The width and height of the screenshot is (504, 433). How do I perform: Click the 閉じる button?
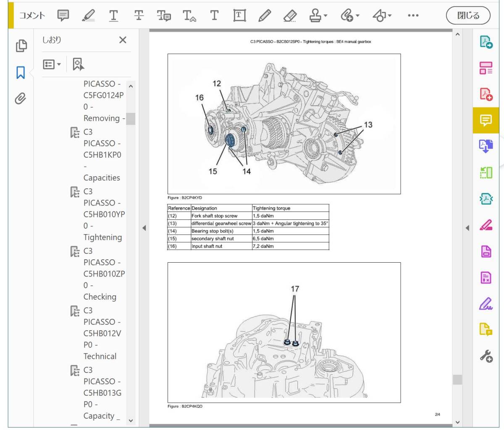click(468, 16)
